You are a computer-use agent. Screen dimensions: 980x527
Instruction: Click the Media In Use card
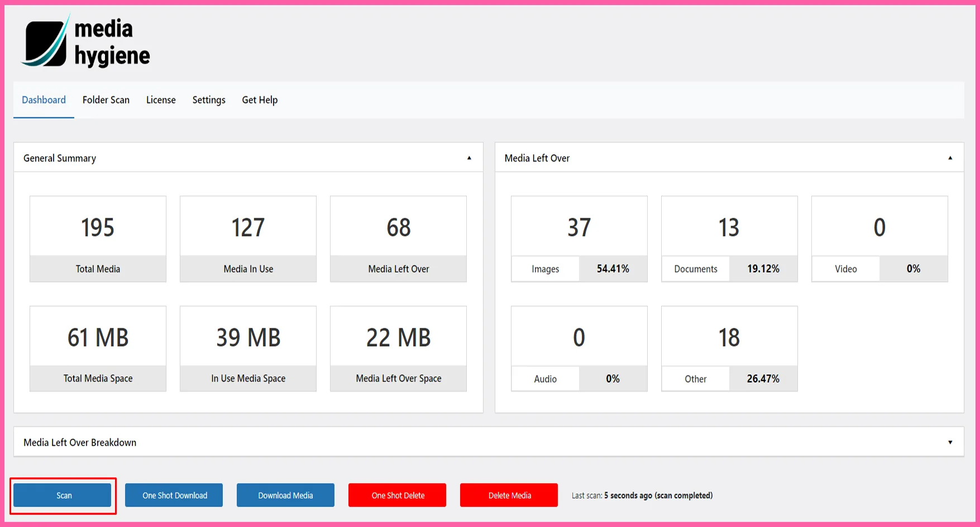click(x=248, y=239)
